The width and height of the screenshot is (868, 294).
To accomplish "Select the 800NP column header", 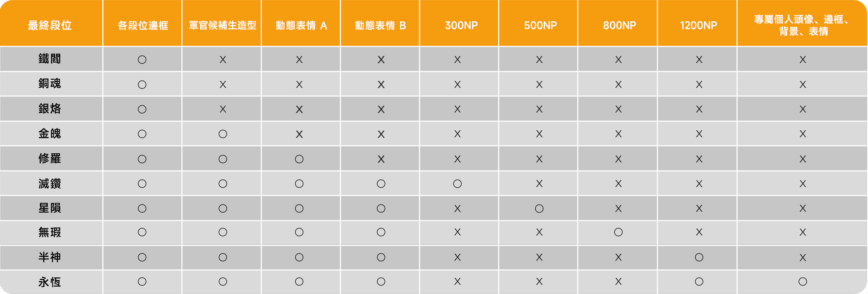I will pos(619,25).
